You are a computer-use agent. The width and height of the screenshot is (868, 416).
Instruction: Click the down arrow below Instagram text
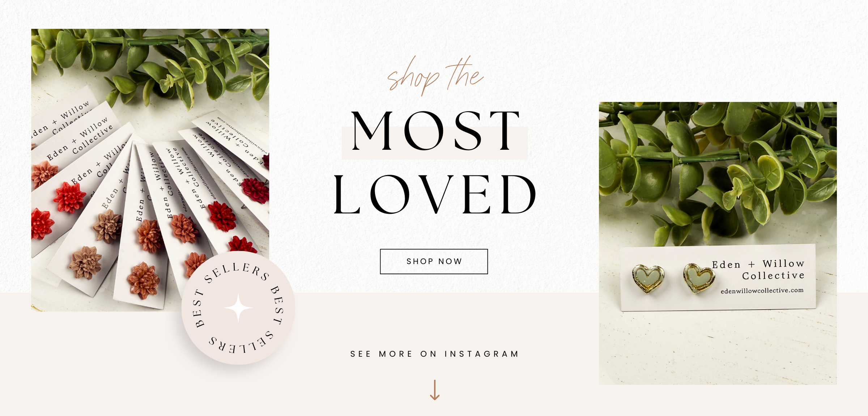pyautogui.click(x=435, y=390)
